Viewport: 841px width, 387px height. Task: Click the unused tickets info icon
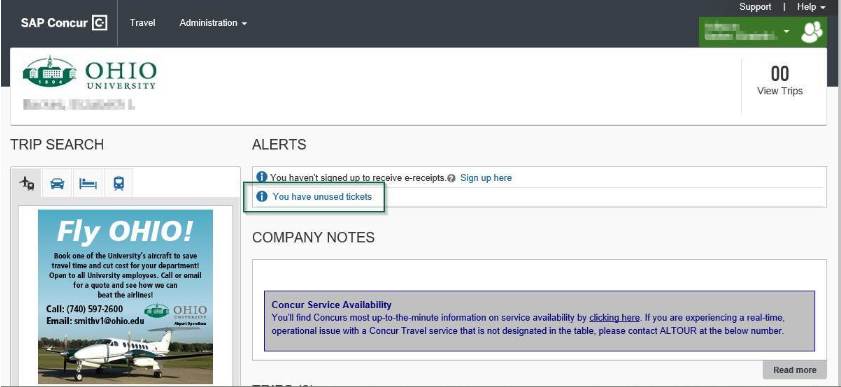click(x=262, y=196)
